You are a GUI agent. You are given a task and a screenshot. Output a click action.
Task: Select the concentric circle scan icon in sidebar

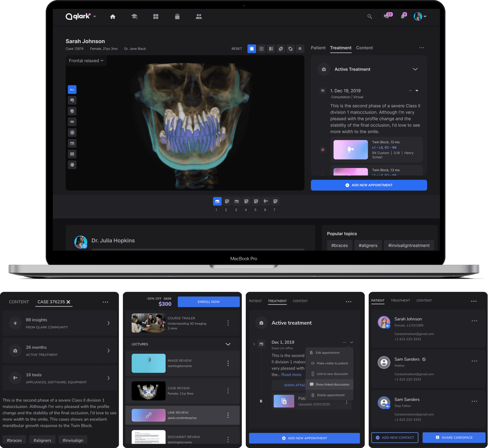72,133
